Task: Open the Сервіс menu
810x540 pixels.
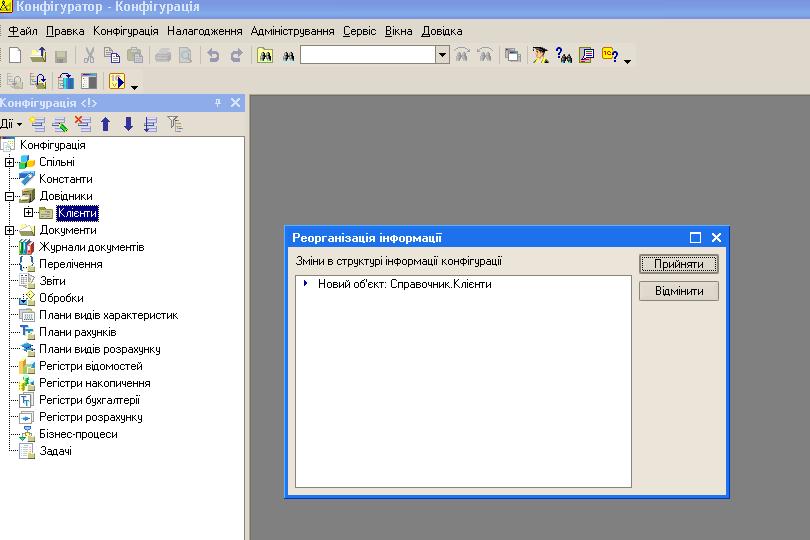Action: pyautogui.click(x=360, y=31)
